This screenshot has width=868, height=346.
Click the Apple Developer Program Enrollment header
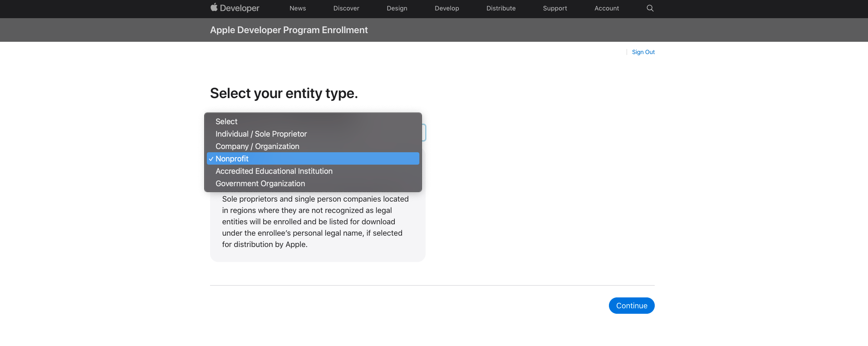tap(289, 30)
